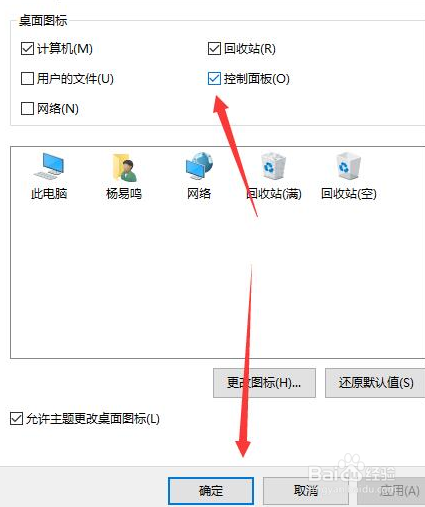Click the 回收站(空) label text

coord(349,194)
